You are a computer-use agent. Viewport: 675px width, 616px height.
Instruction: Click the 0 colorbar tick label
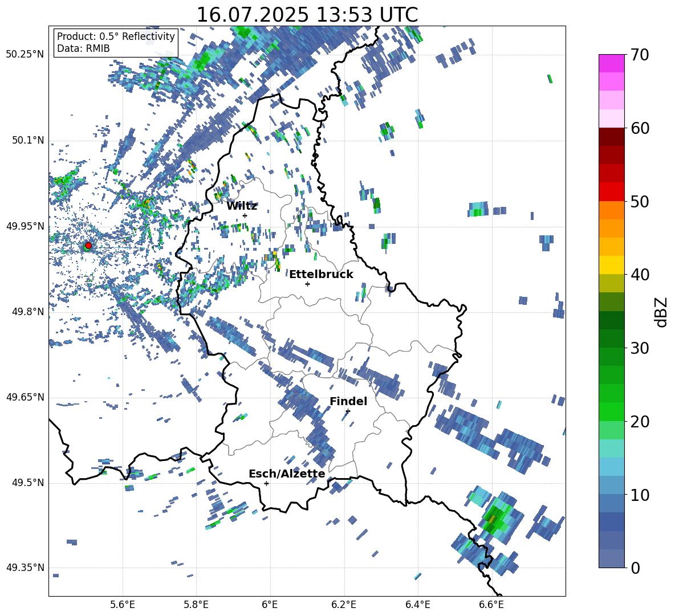pos(635,568)
